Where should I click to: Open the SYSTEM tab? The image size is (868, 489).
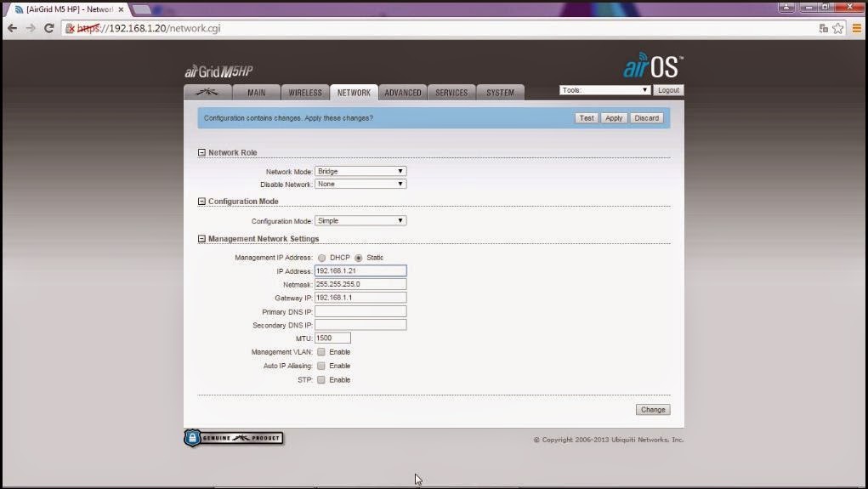(500, 93)
